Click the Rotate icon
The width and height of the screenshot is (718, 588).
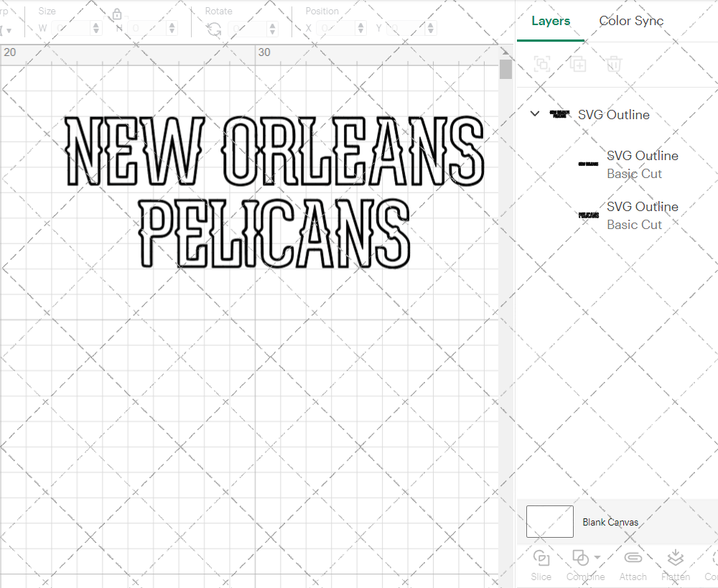pos(214,29)
